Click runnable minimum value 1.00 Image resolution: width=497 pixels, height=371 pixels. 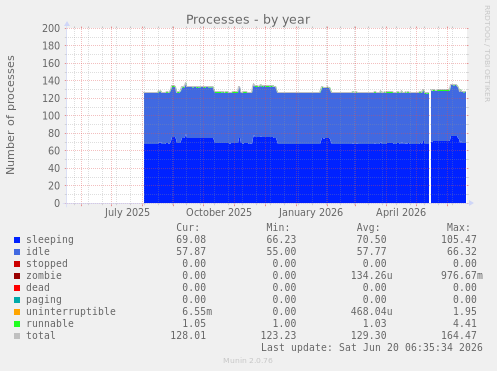[x=284, y=324]
